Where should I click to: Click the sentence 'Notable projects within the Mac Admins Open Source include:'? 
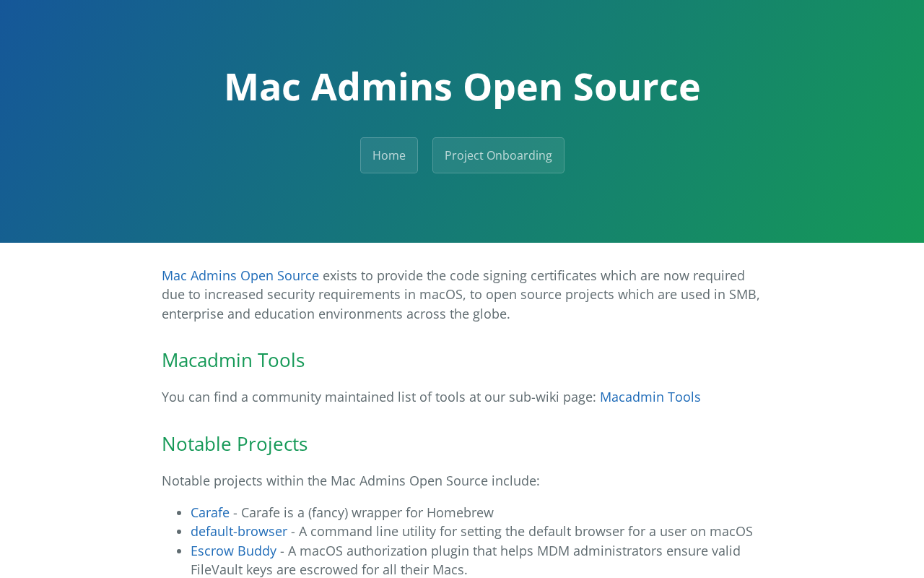(x=351, y=480)
